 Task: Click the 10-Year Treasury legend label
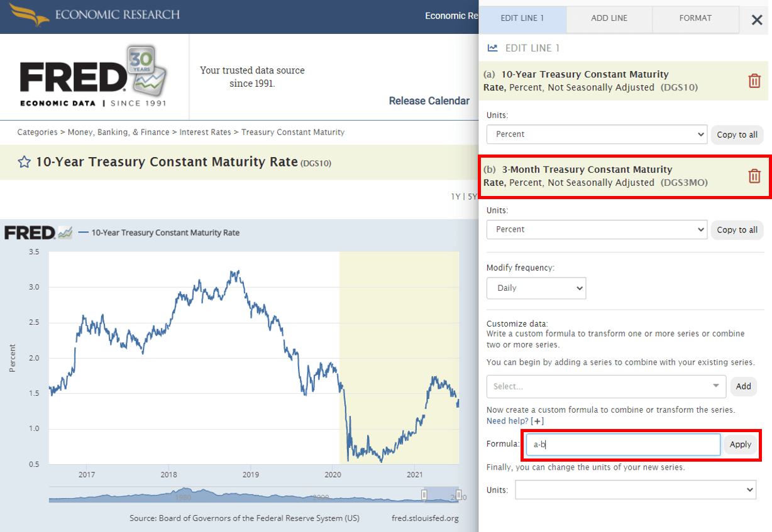pyautogui.click(x=165, y=233)
